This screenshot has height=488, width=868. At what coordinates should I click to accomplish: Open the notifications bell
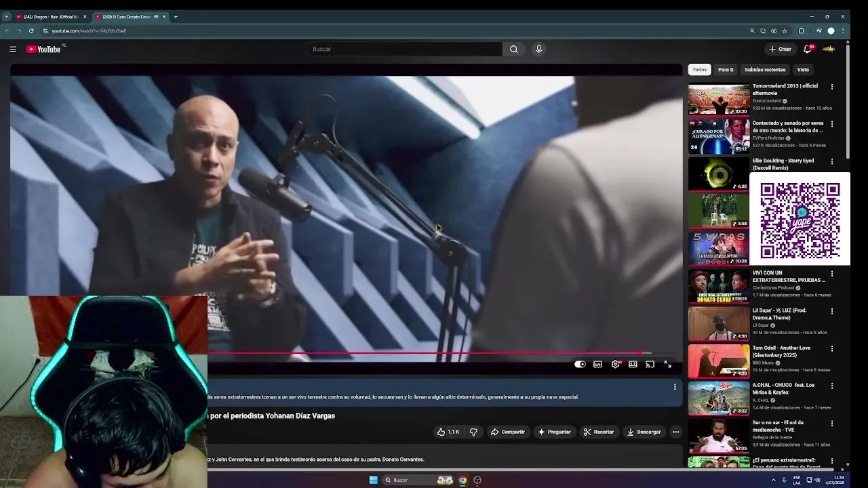click(x=808, y=49)
